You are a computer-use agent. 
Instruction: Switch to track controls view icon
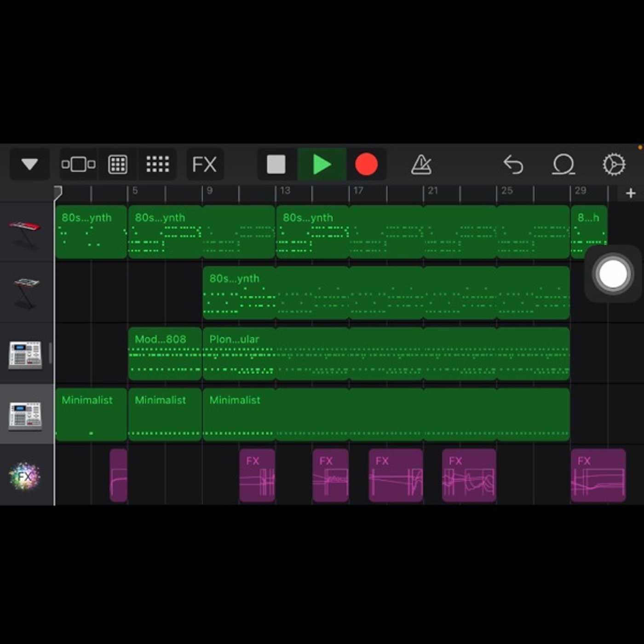point(79,164)
